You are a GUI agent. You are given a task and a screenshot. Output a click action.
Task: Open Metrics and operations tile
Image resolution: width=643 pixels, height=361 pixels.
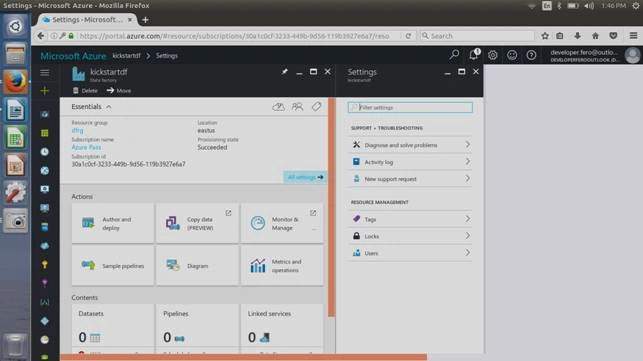click(x=282, y=266)
